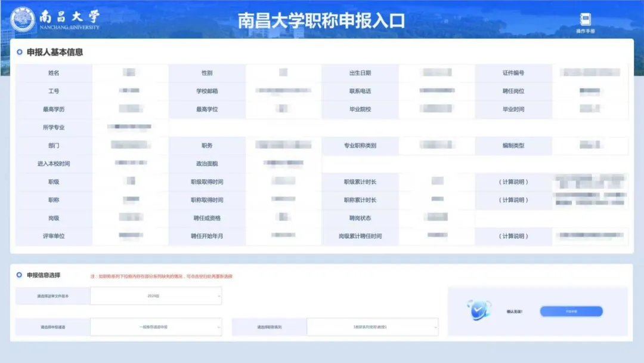Click the circle bullet beside 申报信息选择

19,275
